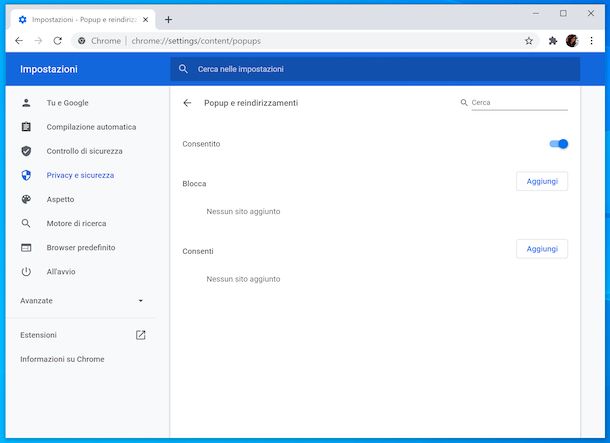
Task: Click the browser back navigation arrow
Action: (19, 41)
